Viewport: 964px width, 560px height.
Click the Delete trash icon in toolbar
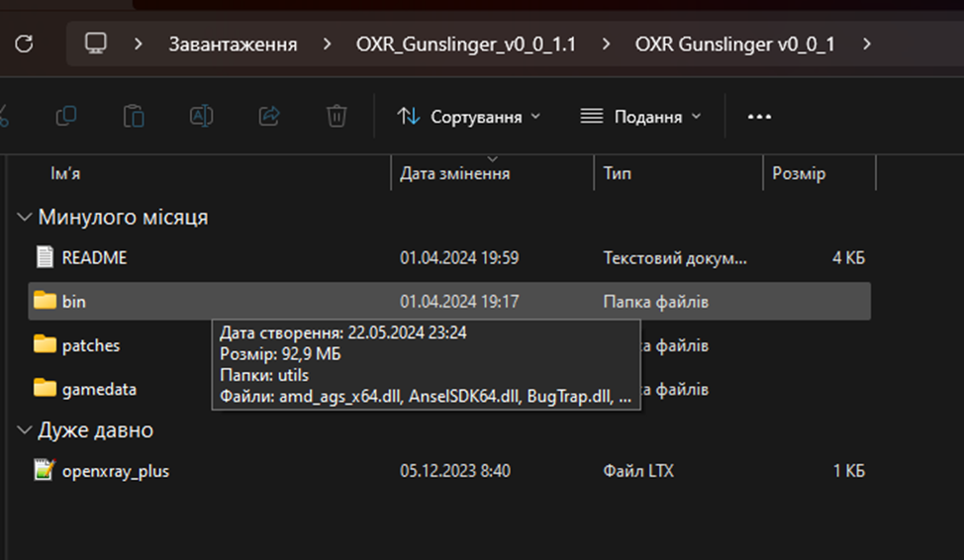point(337,116)
